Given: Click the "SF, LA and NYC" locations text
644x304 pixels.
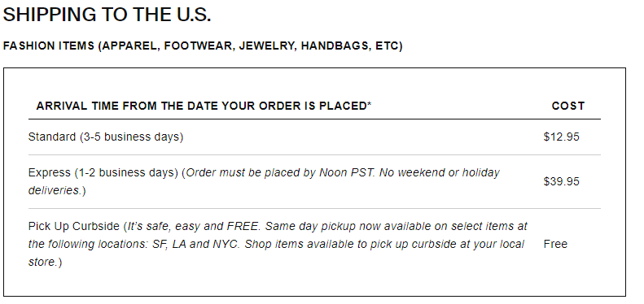Looking at the screenshot, I should point(195,244).
